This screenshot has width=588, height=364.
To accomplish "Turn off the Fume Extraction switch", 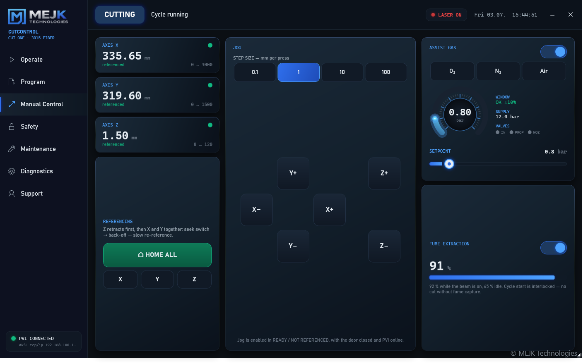I will pyautogui.click(x=554, y=248).
